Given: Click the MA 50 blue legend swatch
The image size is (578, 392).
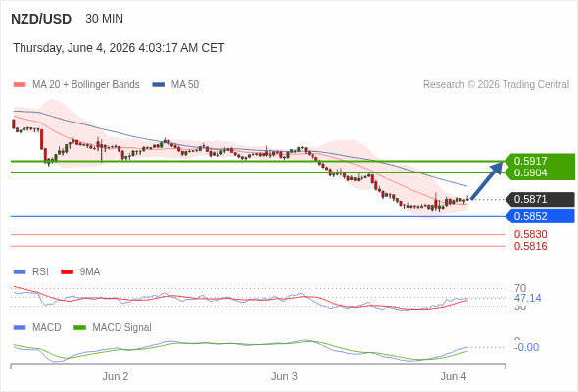Looking at the screenshot, I should (159, 85).
